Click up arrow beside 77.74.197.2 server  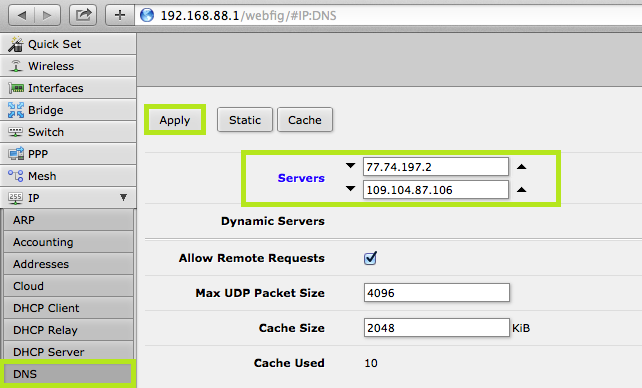(x=521, y=167)
